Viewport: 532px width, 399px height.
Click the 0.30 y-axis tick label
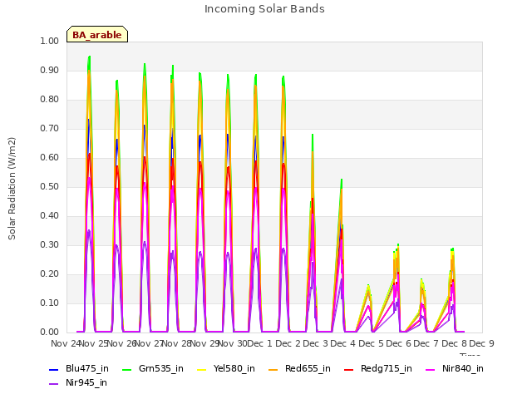(49, 244)
